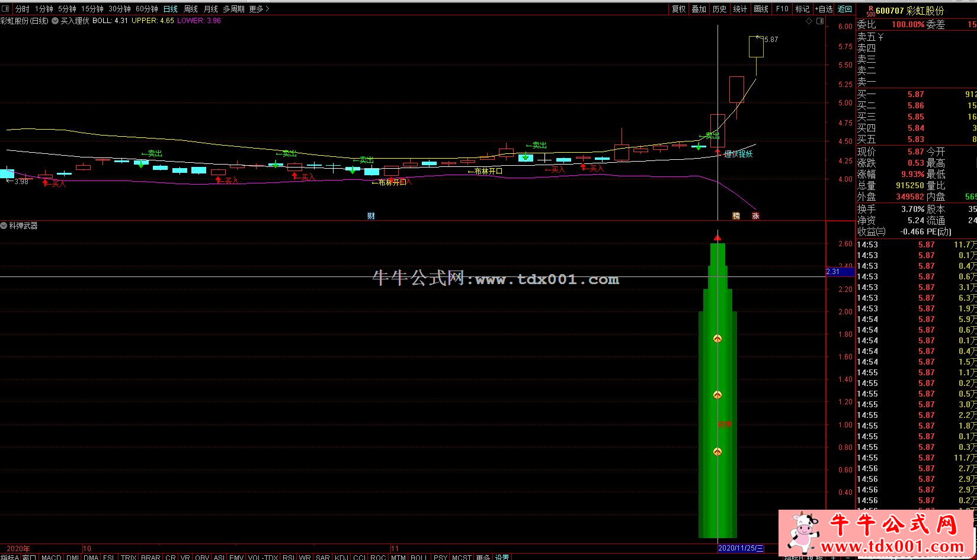977x560 pixels.
Task: Click the red triangle atop green column
Action: 717,238
